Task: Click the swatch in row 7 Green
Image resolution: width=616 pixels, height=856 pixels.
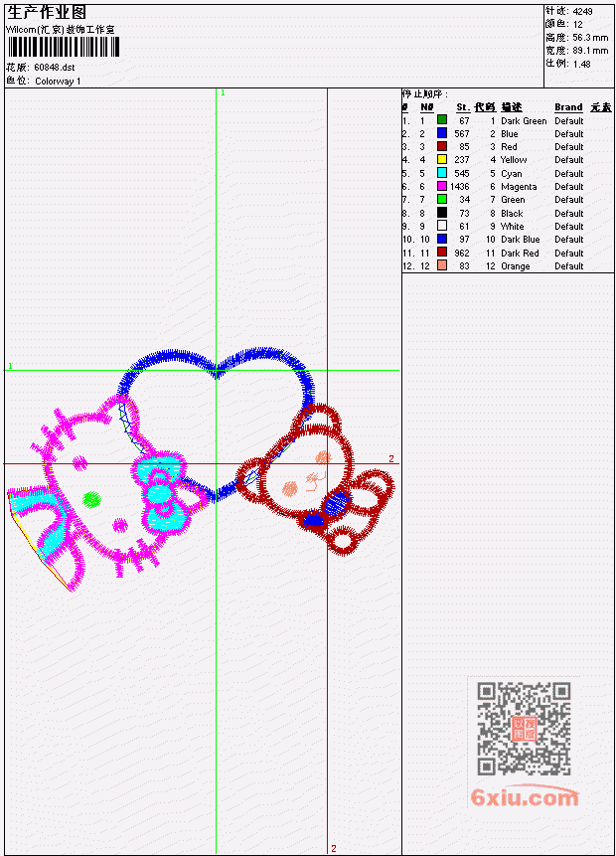Action: tap(442, 199)
